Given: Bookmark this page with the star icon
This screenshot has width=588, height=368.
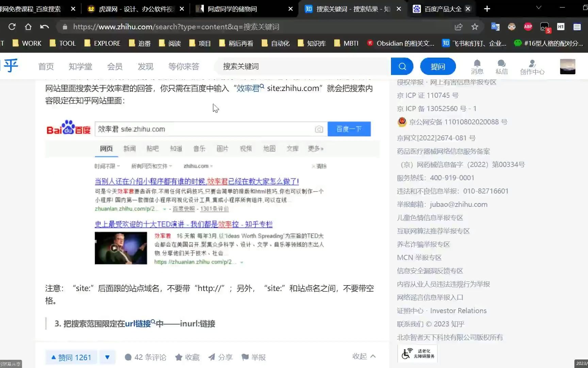Looking at the screenshot, I should coord(475,27).
